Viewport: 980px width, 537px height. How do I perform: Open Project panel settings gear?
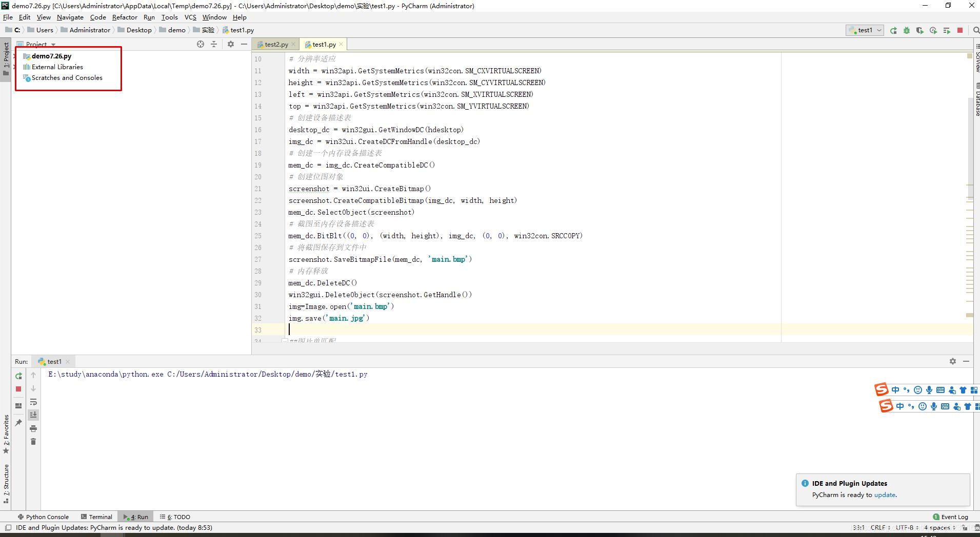click(231, 44)
